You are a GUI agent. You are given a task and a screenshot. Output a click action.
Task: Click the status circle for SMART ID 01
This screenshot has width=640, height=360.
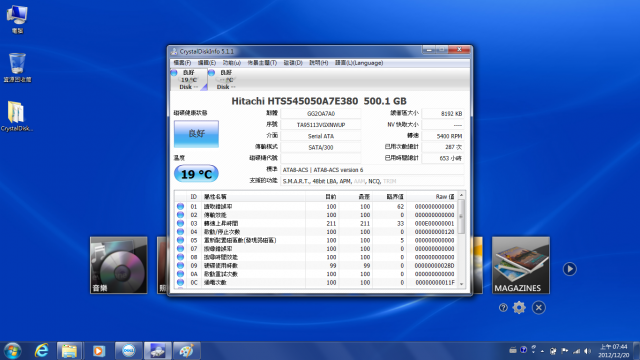(180, 207)
